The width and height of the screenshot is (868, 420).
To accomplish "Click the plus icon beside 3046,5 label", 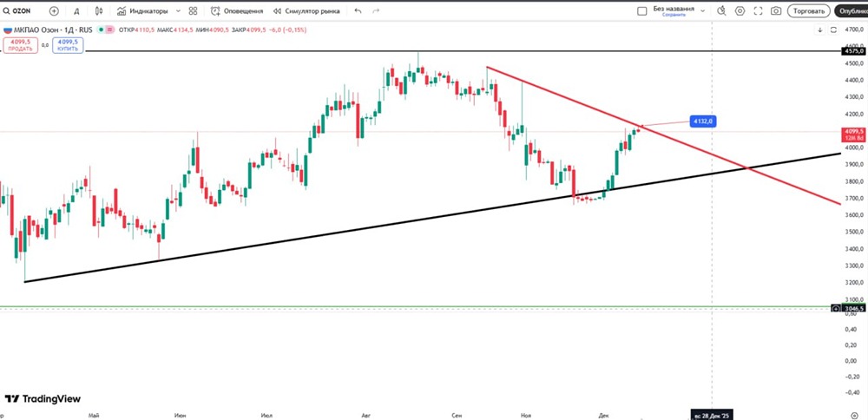I will pyautogui.click(x=837, y=308).
